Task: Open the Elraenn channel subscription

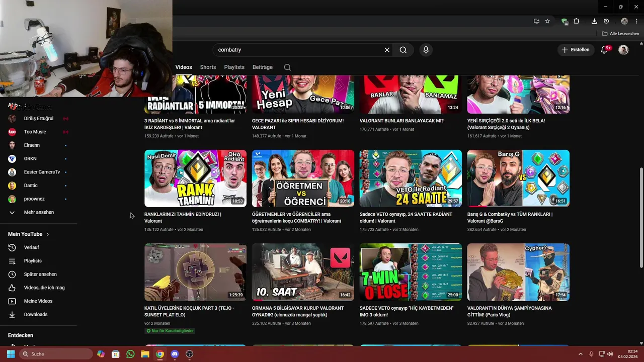Action: (32, 145)
